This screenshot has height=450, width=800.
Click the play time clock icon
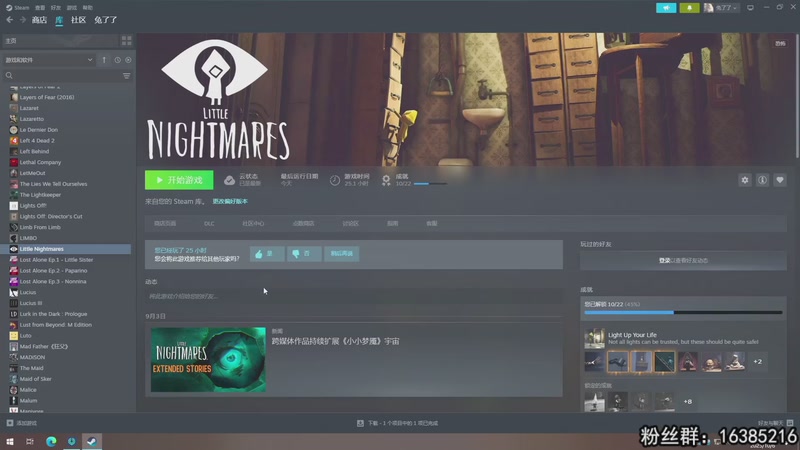pyautogui.click(x=335, y=180)
